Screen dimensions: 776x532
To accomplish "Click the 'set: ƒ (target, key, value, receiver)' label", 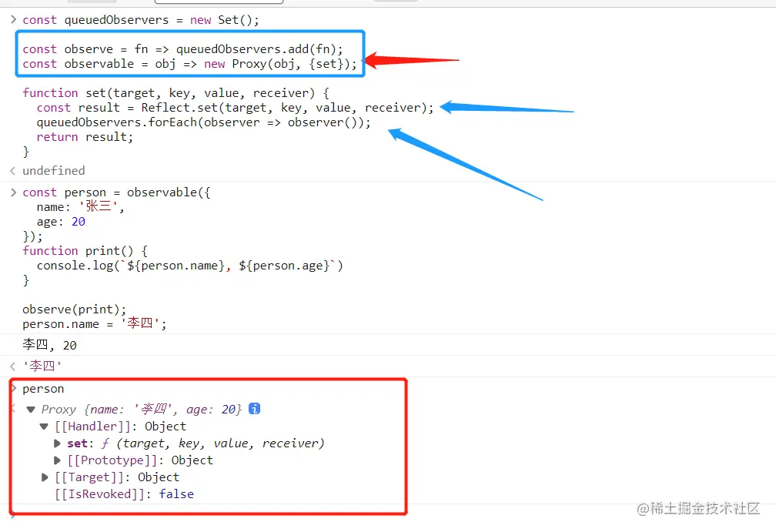I will click(x=196, y=443).
